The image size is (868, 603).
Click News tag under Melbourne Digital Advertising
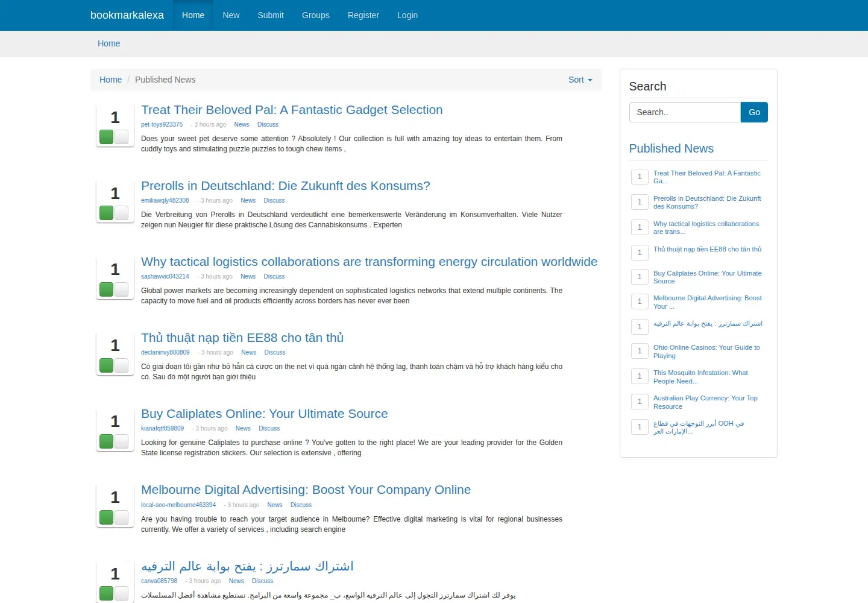point(275,505)
